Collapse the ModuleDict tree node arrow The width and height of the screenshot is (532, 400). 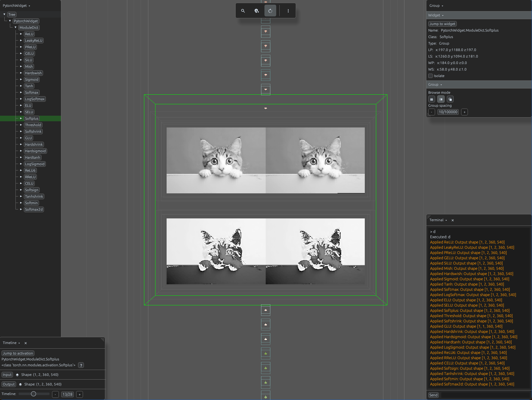15,27
